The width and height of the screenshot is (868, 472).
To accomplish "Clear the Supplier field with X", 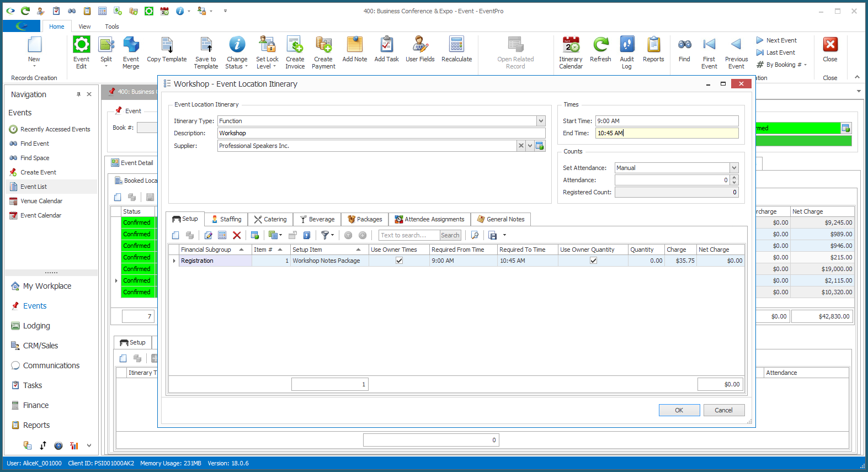I will click(521, 146).
